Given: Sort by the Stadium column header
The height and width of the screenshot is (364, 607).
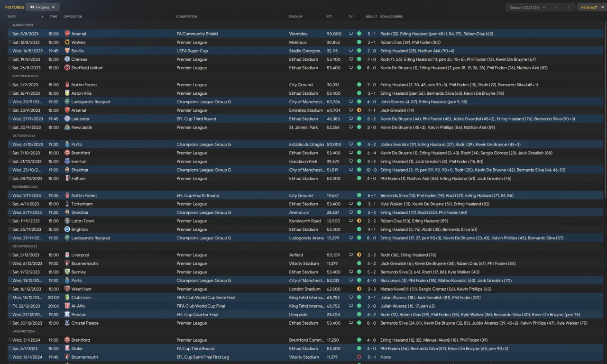Looking at the screenshot, I should coord(295,17).
